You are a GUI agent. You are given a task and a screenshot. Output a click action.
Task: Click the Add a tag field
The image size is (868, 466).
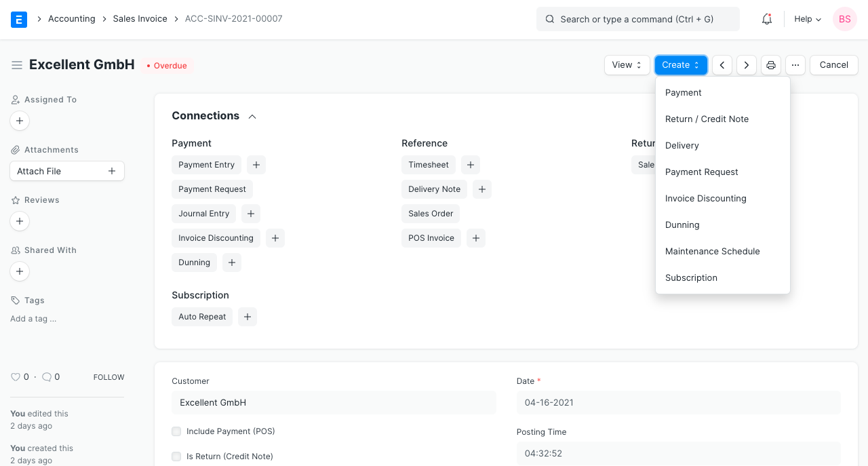tap(33, 319)
